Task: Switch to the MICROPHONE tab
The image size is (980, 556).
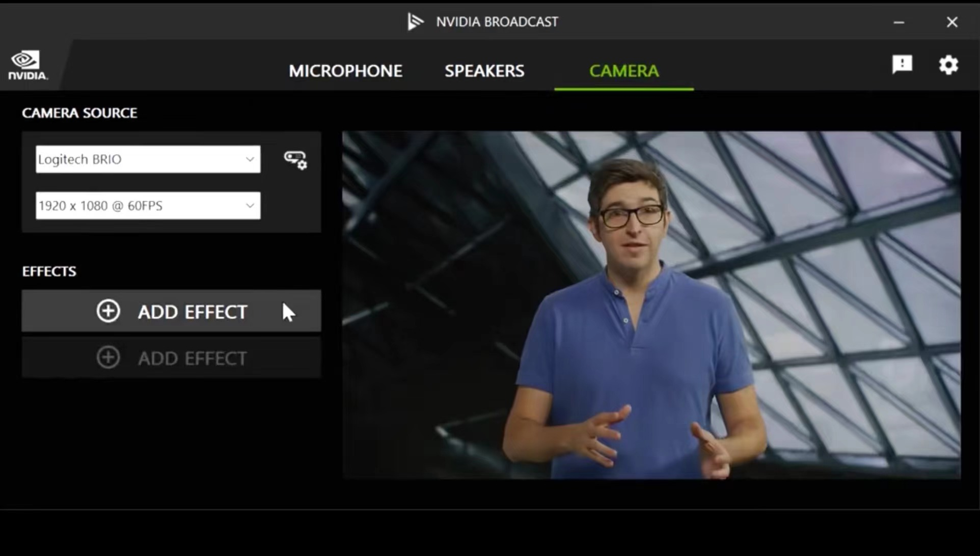Action: 345,71
